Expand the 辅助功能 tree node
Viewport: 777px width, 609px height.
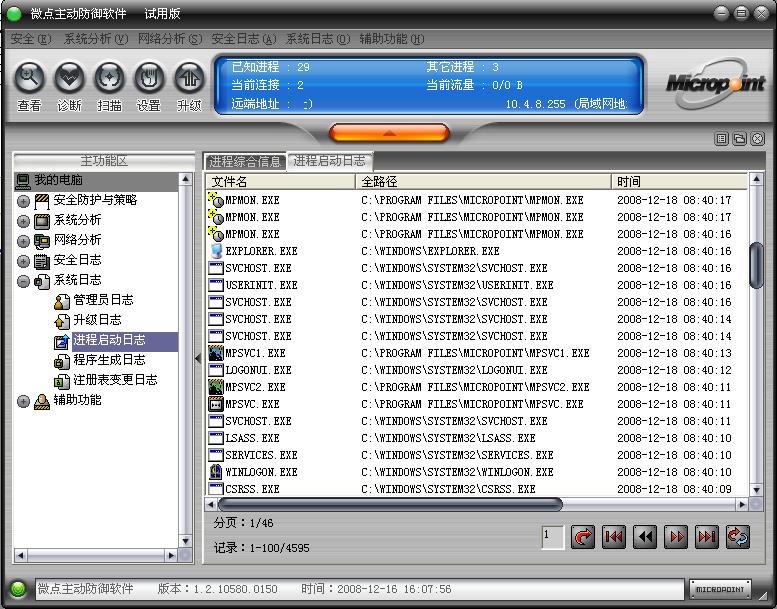(x=23, y=401)
